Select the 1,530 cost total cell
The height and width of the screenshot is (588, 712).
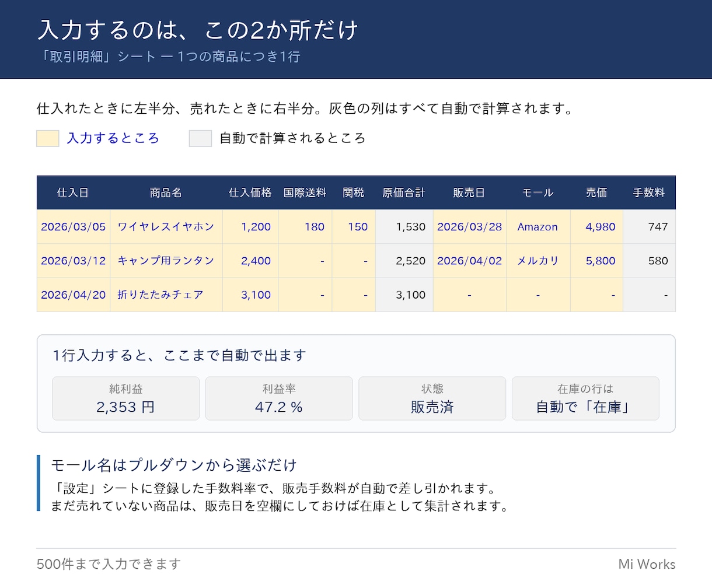click(404, 227)
